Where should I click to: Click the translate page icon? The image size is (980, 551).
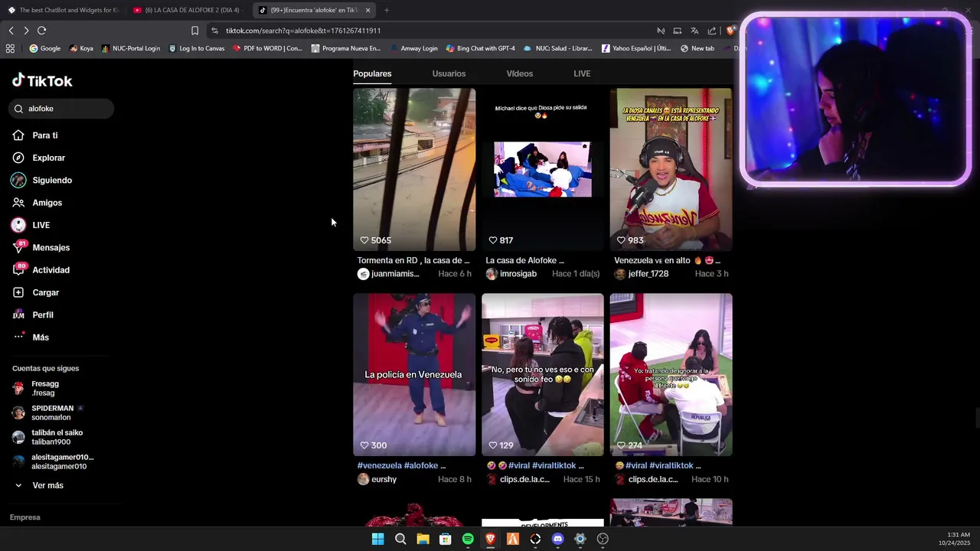pos(694,31)
